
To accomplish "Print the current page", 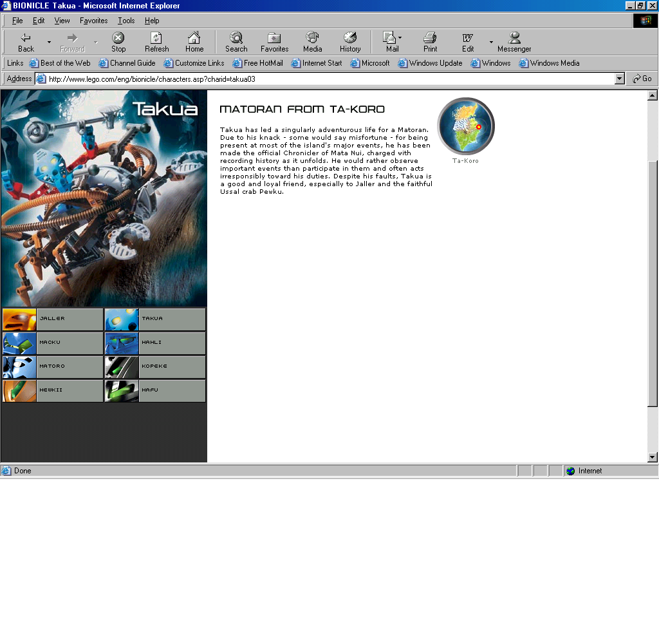I will click(430, 42).
